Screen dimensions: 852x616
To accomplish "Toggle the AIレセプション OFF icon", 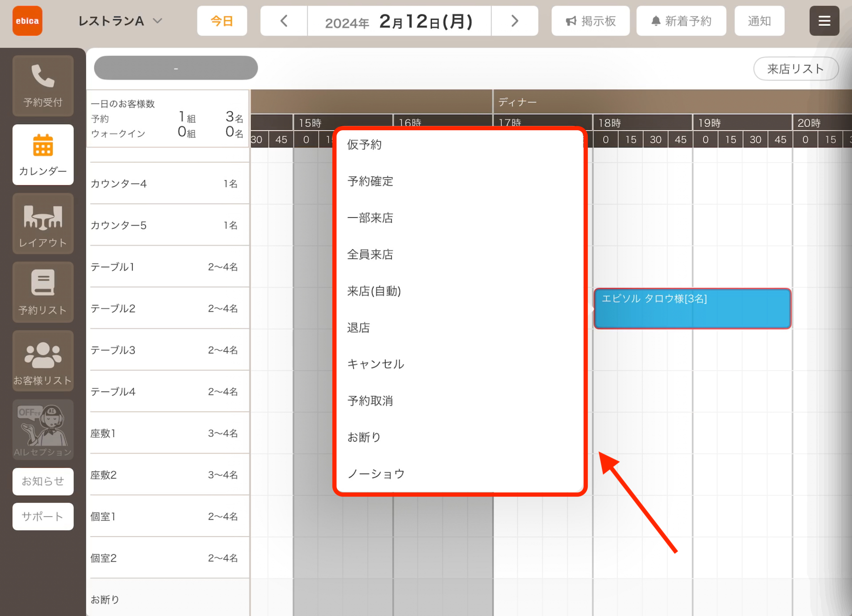I will point(43,430).
